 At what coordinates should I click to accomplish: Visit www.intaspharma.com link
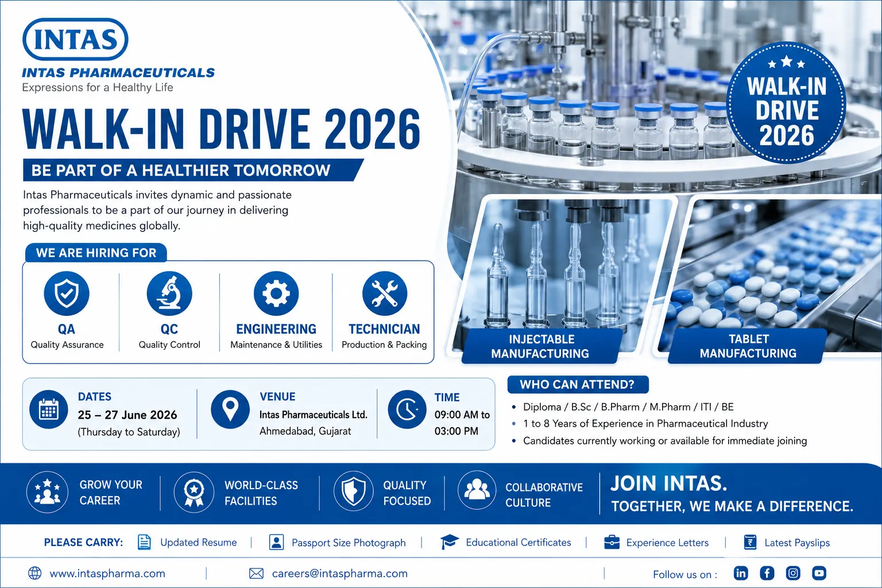coord(107,573)
